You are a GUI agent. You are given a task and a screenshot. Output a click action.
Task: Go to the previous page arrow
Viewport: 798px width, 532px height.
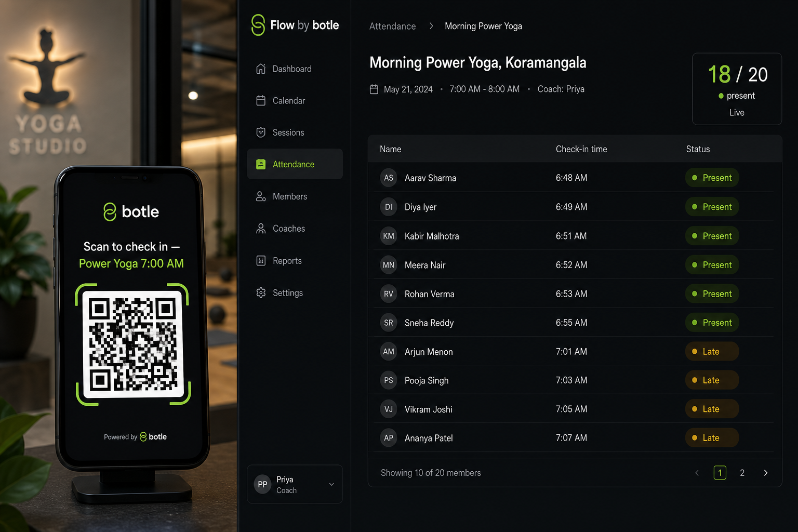[x=697, y=473]
